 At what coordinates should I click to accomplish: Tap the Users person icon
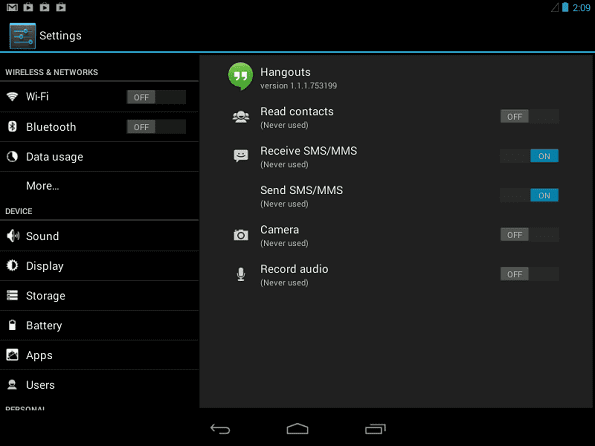click(12, 385)
